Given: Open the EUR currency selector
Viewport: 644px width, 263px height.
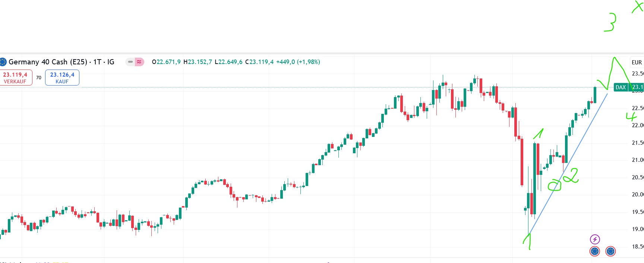Looking at the screenshot, I should (637, 62).
